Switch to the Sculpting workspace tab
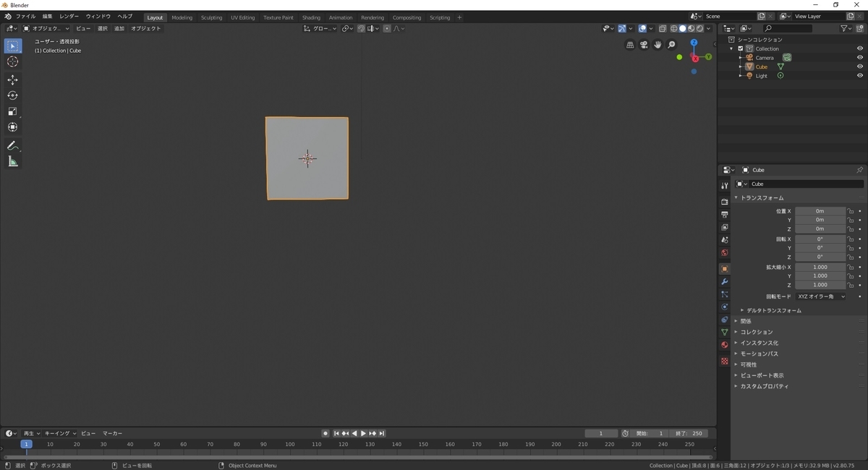 coord(211,17)
